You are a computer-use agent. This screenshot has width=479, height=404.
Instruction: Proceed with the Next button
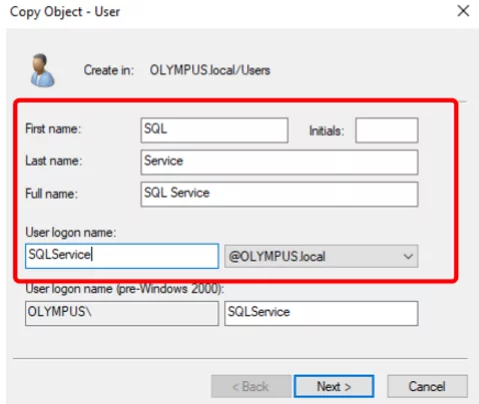pos(334,386)
